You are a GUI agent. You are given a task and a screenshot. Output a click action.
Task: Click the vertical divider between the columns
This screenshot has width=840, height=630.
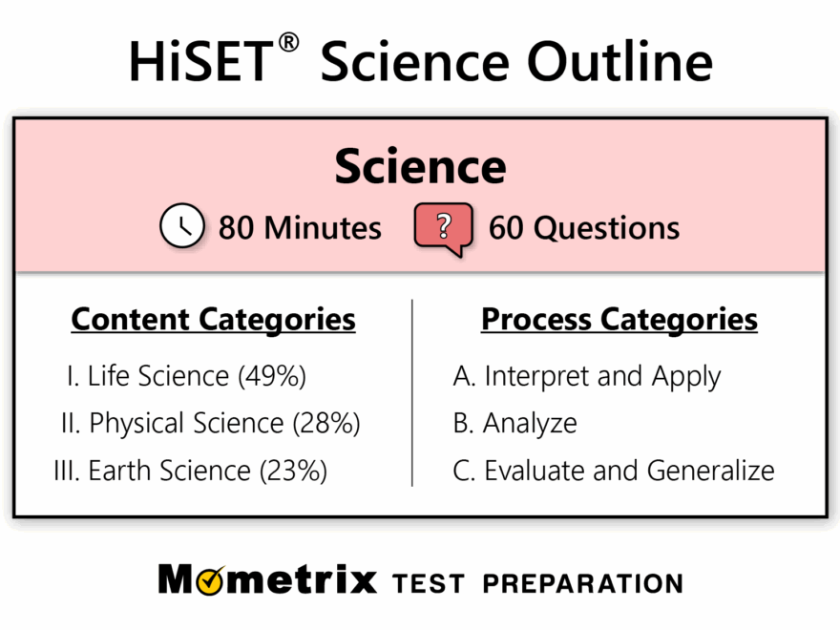[x=412, y=393]
